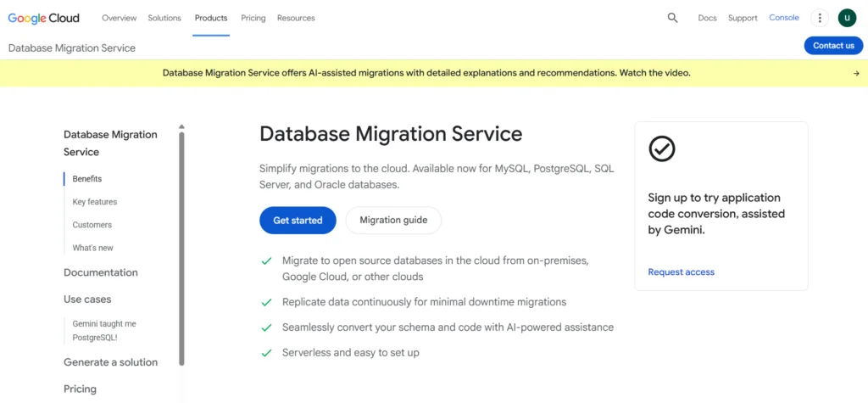Click the Get started button

(298, 220)
